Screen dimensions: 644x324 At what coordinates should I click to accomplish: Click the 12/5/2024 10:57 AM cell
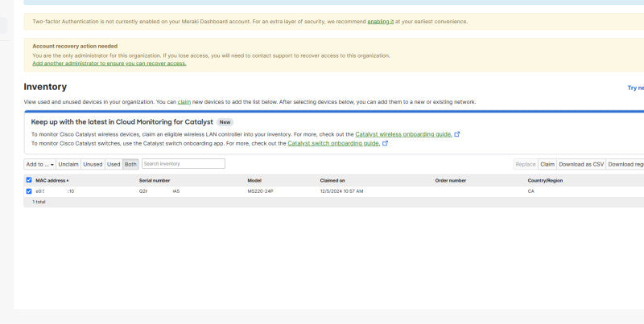click(x=341, y=191)
